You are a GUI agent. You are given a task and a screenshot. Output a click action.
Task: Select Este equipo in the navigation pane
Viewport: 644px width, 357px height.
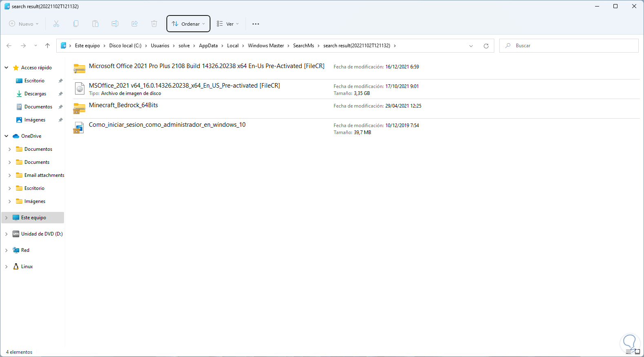pos(33,218)
